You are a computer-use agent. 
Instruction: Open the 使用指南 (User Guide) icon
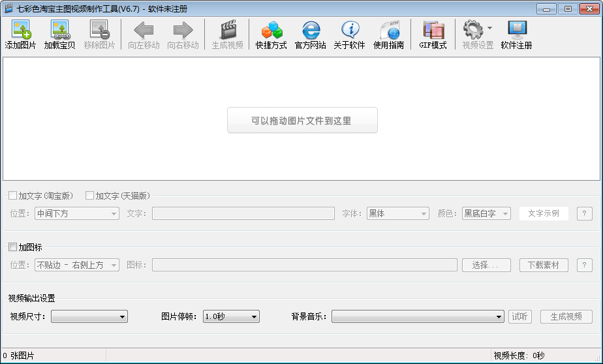pos(388,35)
